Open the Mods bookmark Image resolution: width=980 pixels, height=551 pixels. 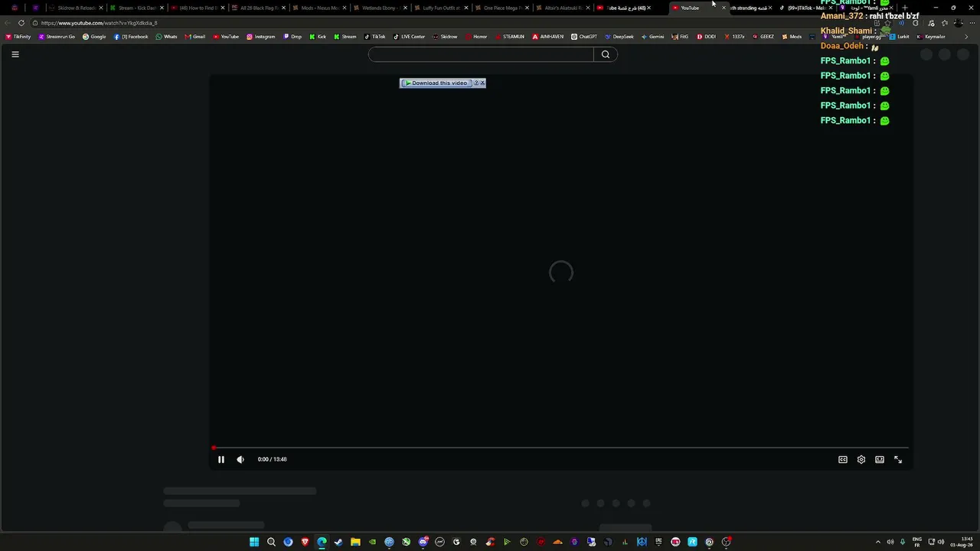[x=792, y=37]
